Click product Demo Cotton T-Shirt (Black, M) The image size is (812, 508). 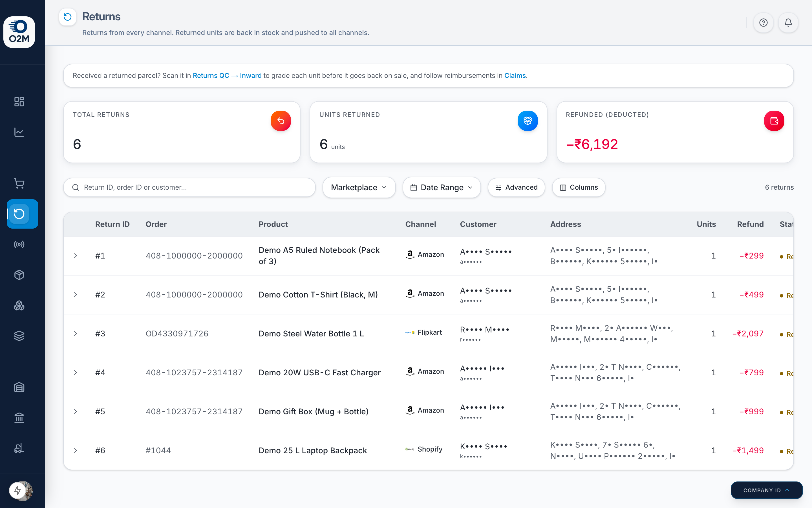(x=318, y=295)
